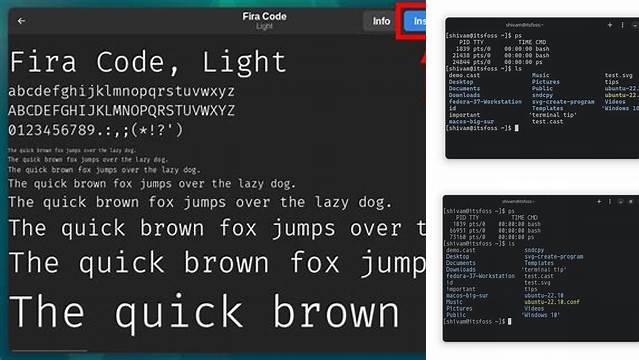Click the upper terminal's title bar text

click(x=524, y=25)
